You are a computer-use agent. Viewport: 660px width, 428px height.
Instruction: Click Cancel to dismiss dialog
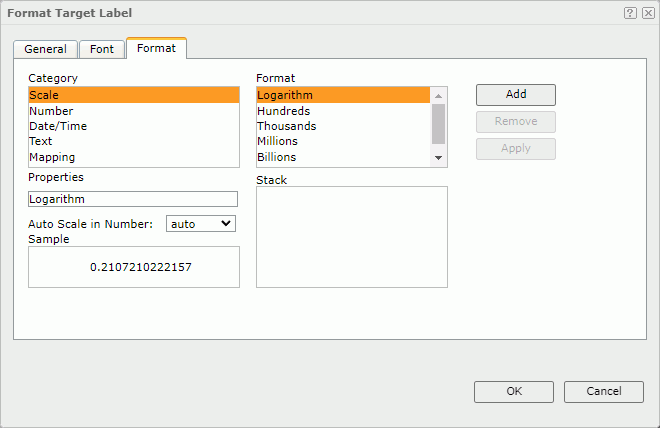[x=603, y=391]
